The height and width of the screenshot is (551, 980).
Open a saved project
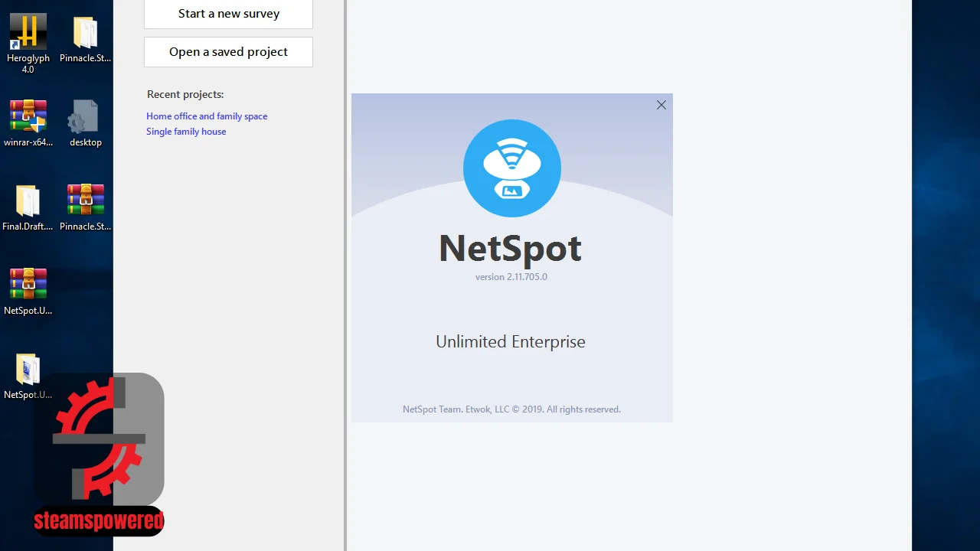228,52
